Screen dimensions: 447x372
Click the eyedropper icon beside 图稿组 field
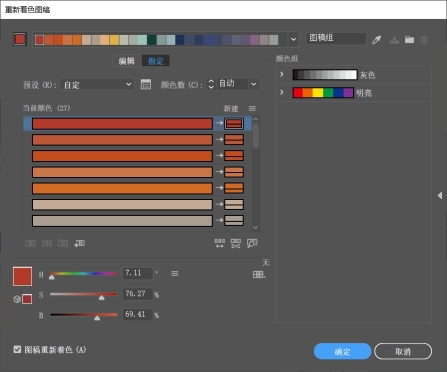click(x=377, y=40)
